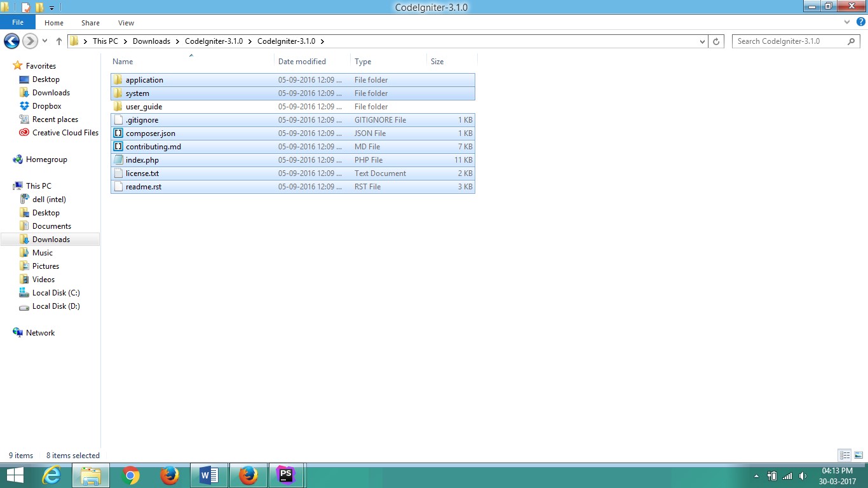The image size is (868, 488).
Task: Open the File ribbon tab
Action: [18, 23]
